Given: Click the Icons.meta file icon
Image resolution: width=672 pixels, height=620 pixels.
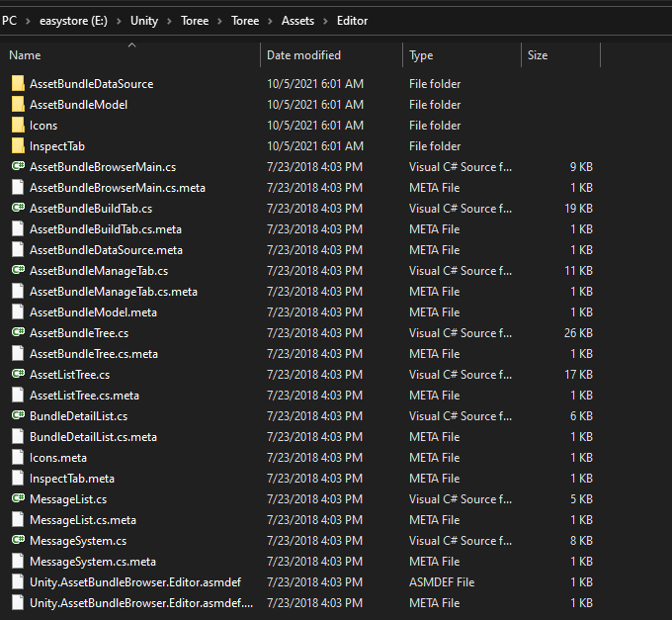Looking at the screenshot, I should click(x=18, y=458).
